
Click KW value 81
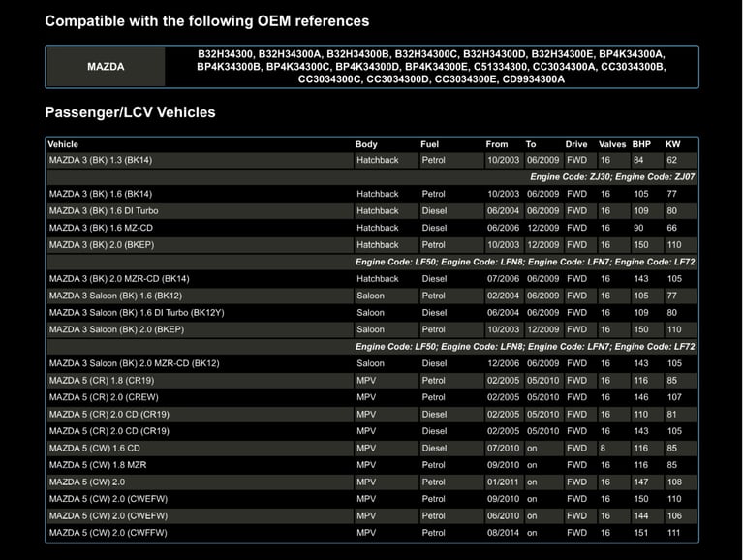[x=671, y=415]
